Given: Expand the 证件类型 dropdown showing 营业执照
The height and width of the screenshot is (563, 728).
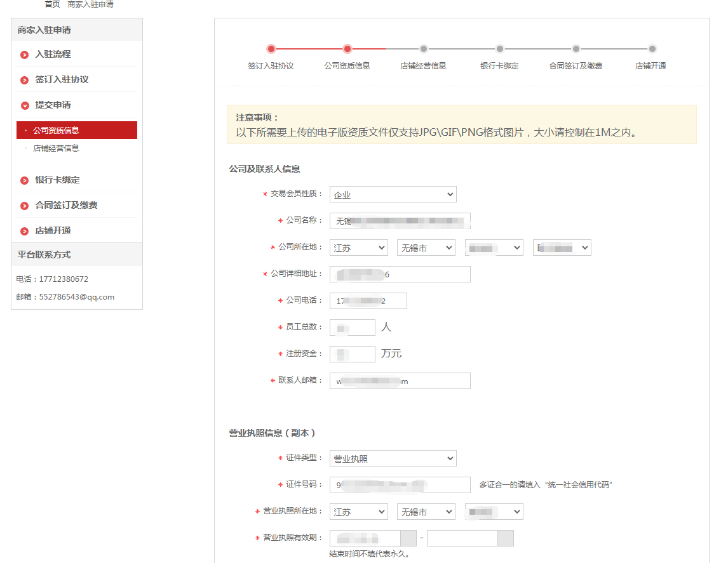Looking at the screenshot, I should pos(393,458).
